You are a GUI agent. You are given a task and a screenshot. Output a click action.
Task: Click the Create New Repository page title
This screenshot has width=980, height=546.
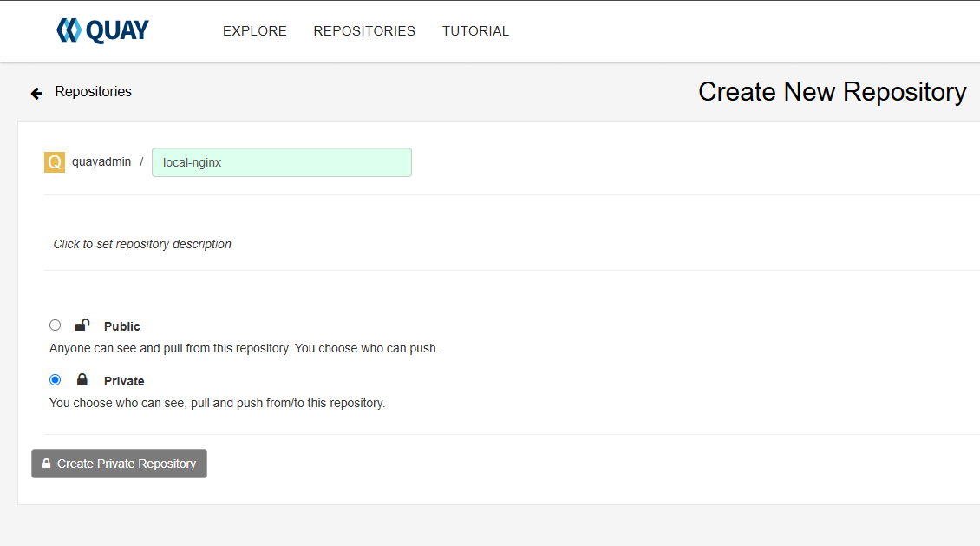[832, 91]
